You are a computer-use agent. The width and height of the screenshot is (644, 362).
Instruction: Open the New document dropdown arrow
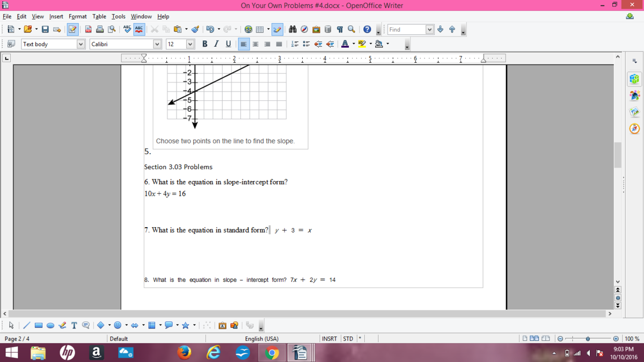coord(19,30)
